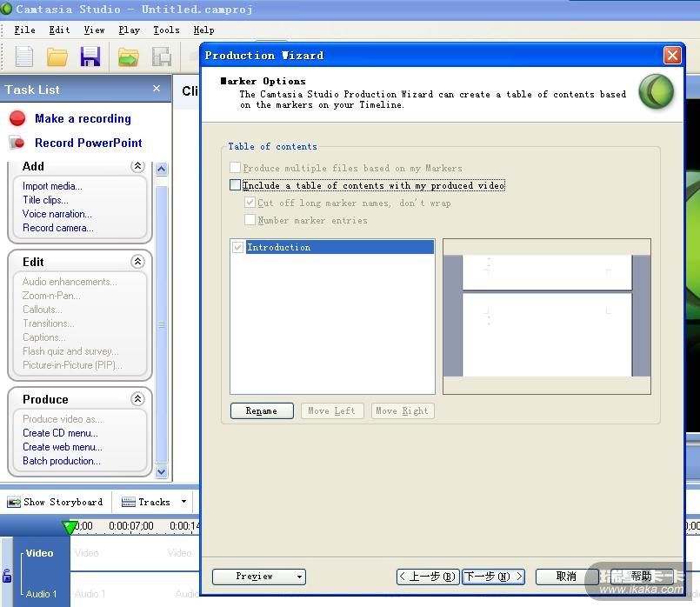The image size is (700, 607).
Task: Click Callouts... in Edit section
Action: pyautogui.click(x=43, y=310)
